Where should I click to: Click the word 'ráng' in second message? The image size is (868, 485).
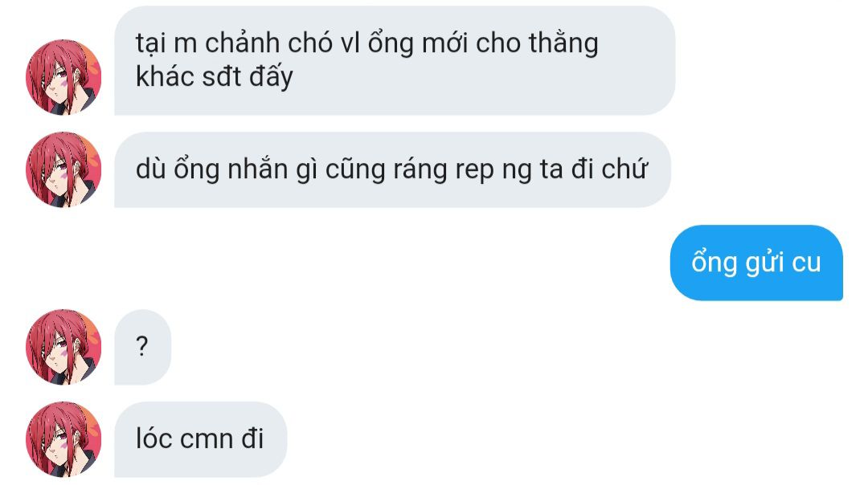click(x=420, y=170)
